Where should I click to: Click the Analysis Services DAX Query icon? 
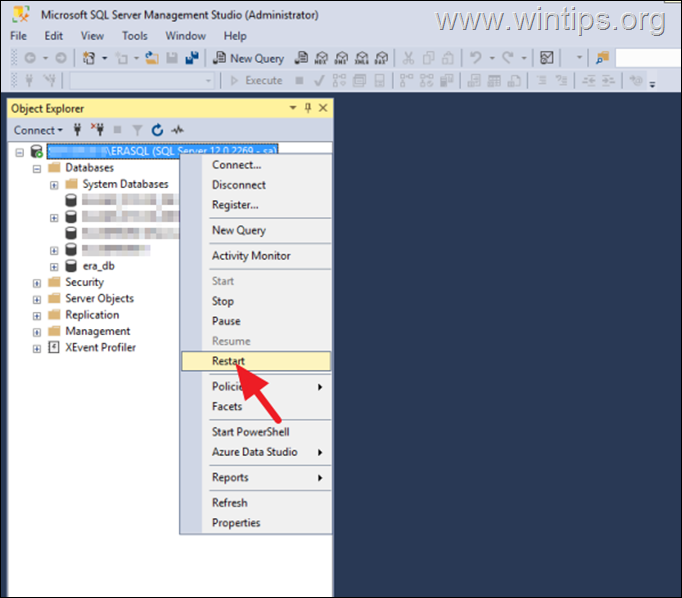381,58
